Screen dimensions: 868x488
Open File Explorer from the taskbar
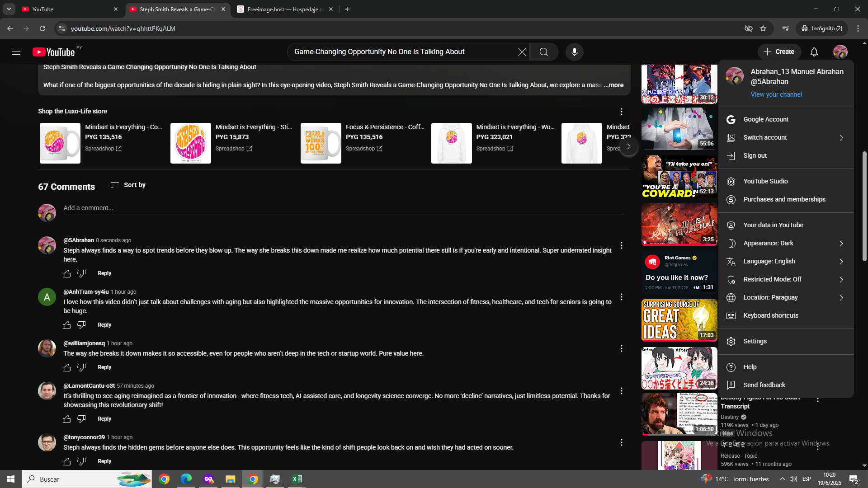[231, 479]
